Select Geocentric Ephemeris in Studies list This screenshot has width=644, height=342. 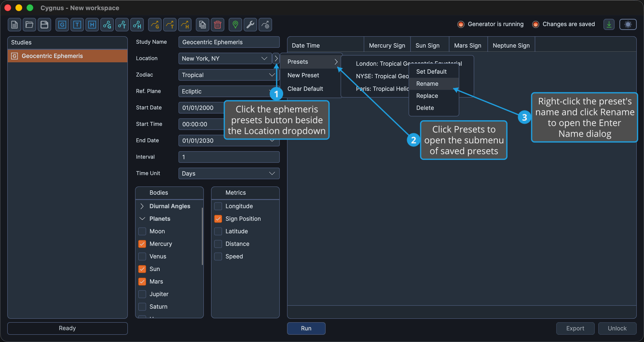coord(68,56)
